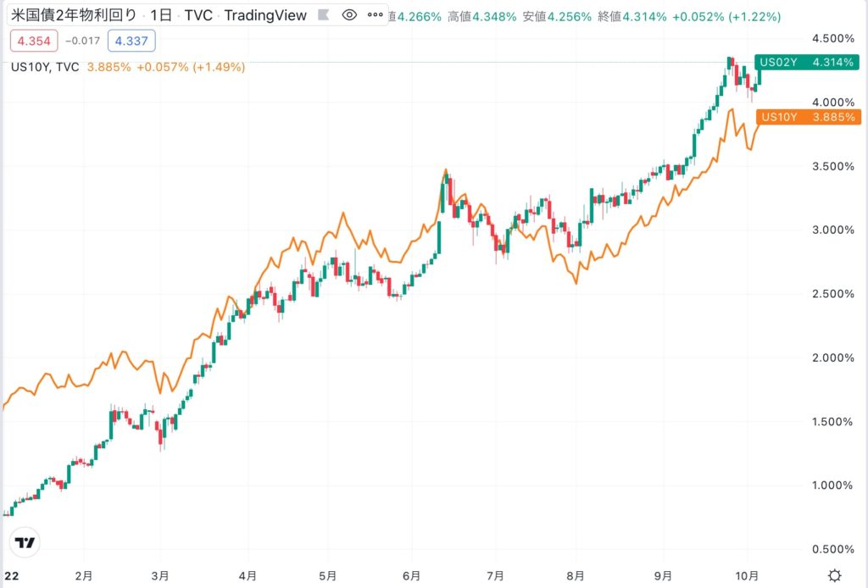Select the 米国債2年物利回り symbol title

[74, 15]
